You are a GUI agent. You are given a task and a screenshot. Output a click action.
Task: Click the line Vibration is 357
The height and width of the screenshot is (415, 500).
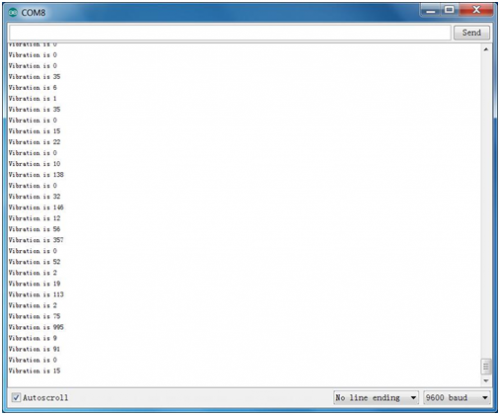(x=36, y=240)
